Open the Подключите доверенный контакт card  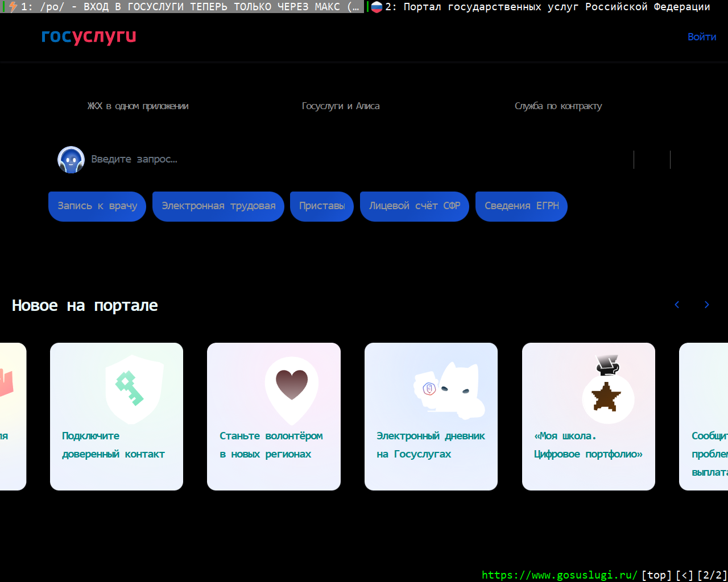(x=117, y=417)
